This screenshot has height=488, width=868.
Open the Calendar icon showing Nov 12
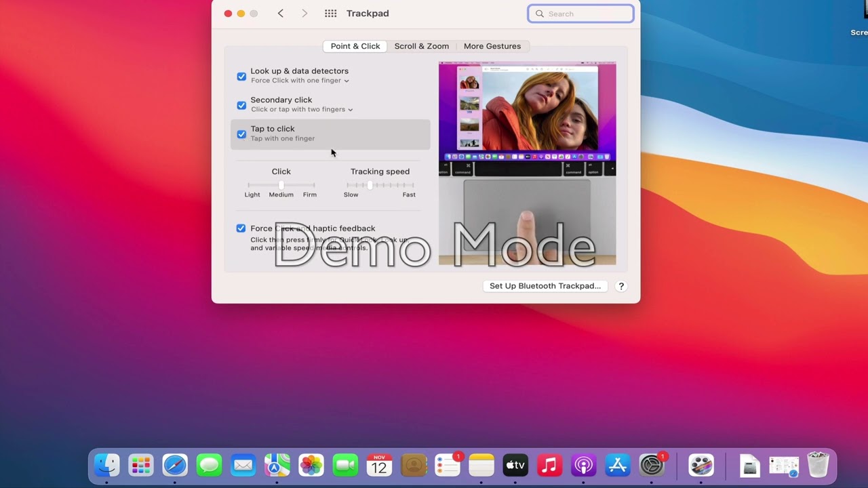tap(379, 465)
